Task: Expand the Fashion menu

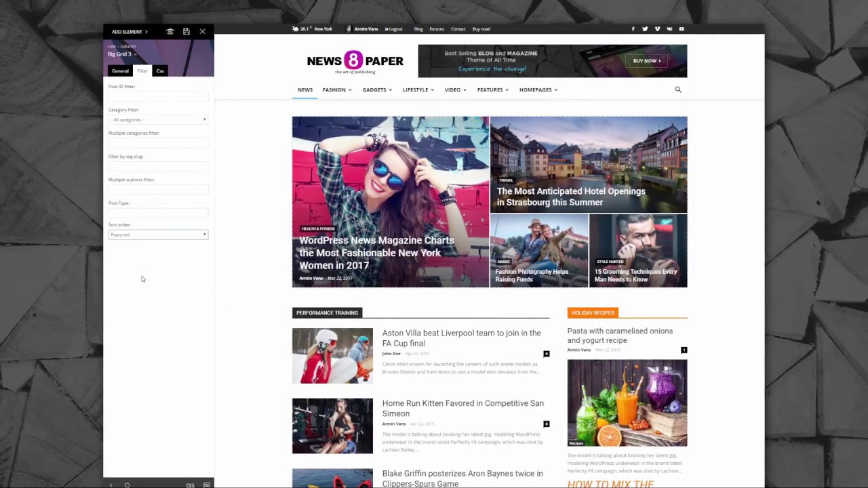Action: [x=337, y=90]
